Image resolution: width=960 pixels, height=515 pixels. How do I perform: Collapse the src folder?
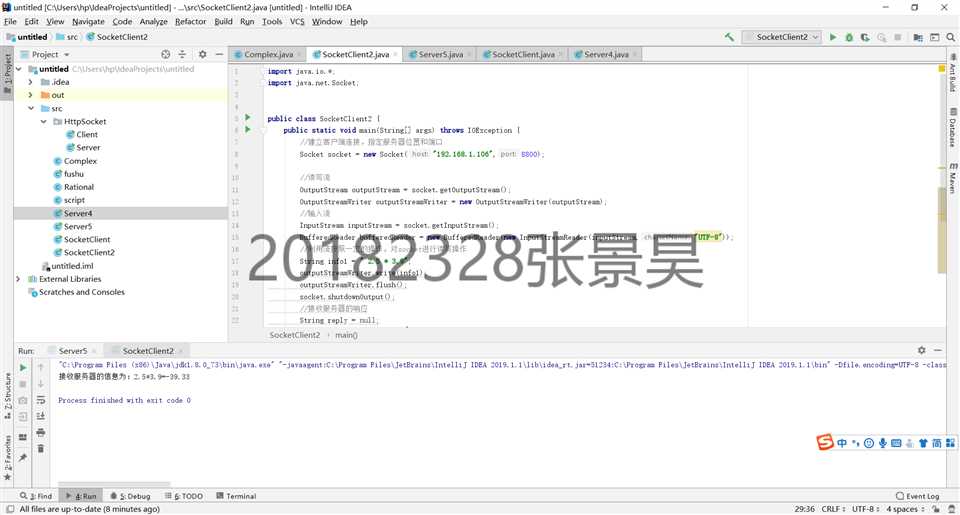coord(31,108)
